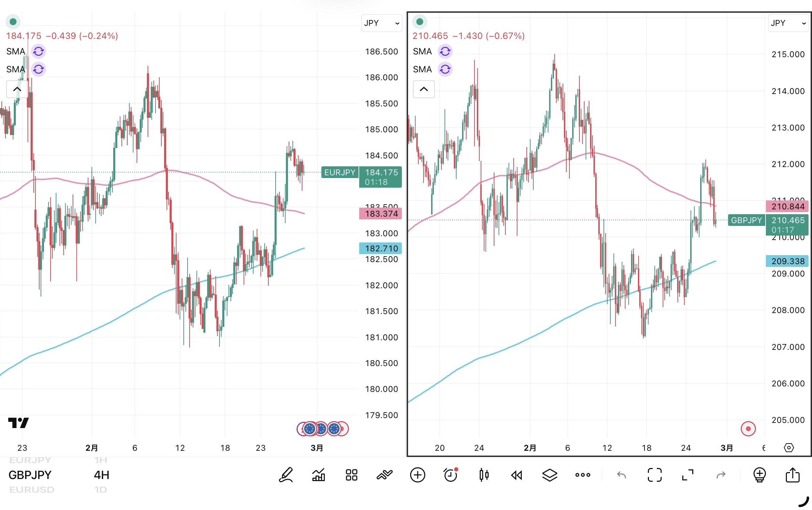Open the layers object tree icon
Screen dimensions: 812x510
click(x=549, y=475)
